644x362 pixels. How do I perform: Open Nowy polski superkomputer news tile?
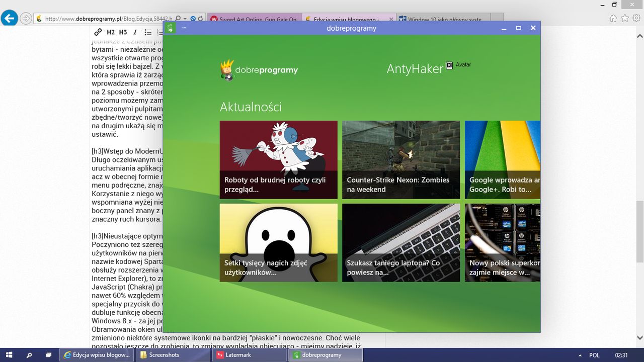click(503, 242)
